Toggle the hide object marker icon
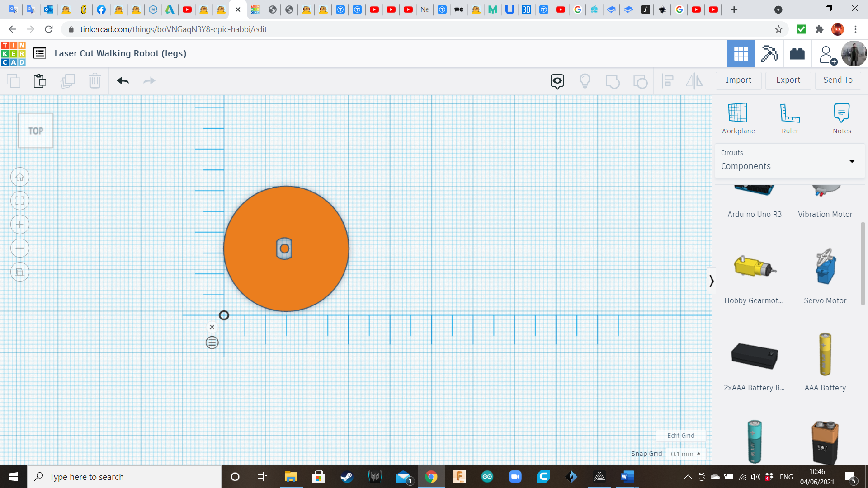Viewport: 868px width, 488px height. pos(557,80)
